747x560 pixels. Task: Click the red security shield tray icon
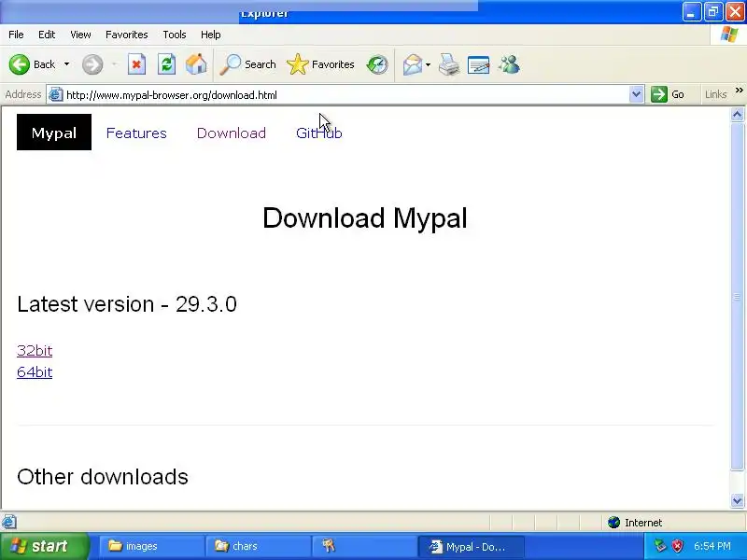pyautogui.click(x=677, y=546)
